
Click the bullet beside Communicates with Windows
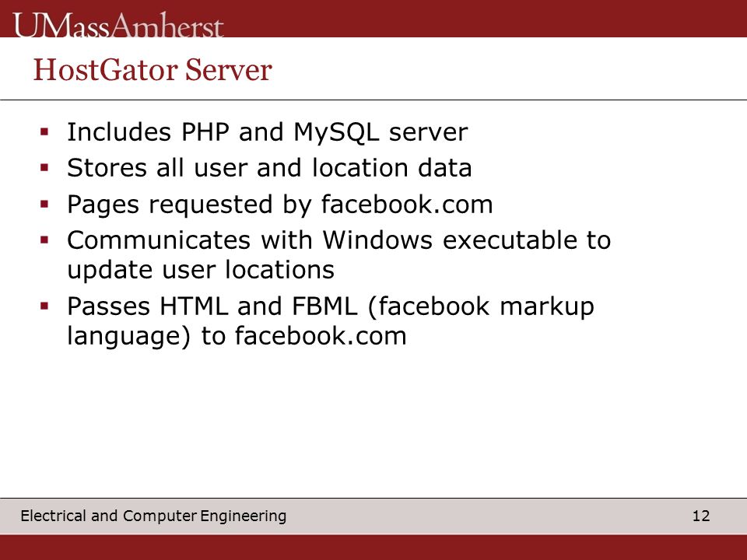pyautogui.click(x=45, y=240)
